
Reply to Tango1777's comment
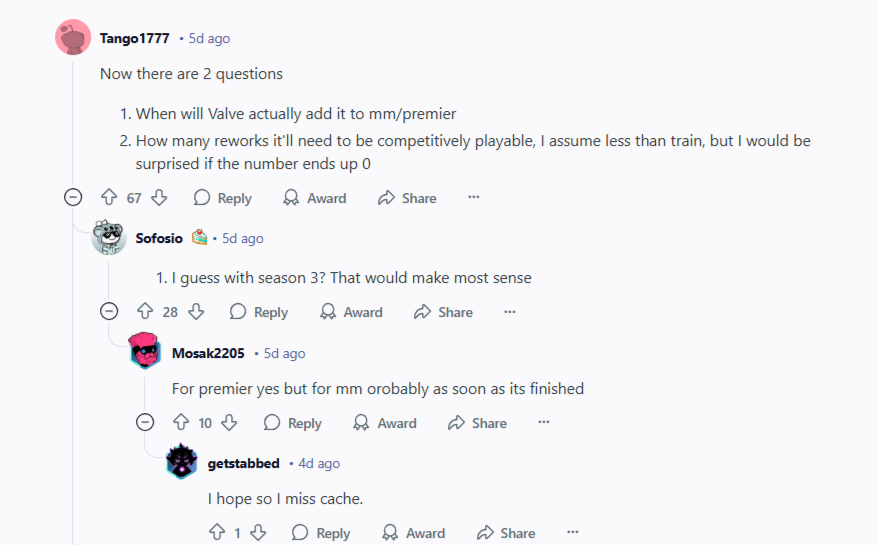coord(223,198)
